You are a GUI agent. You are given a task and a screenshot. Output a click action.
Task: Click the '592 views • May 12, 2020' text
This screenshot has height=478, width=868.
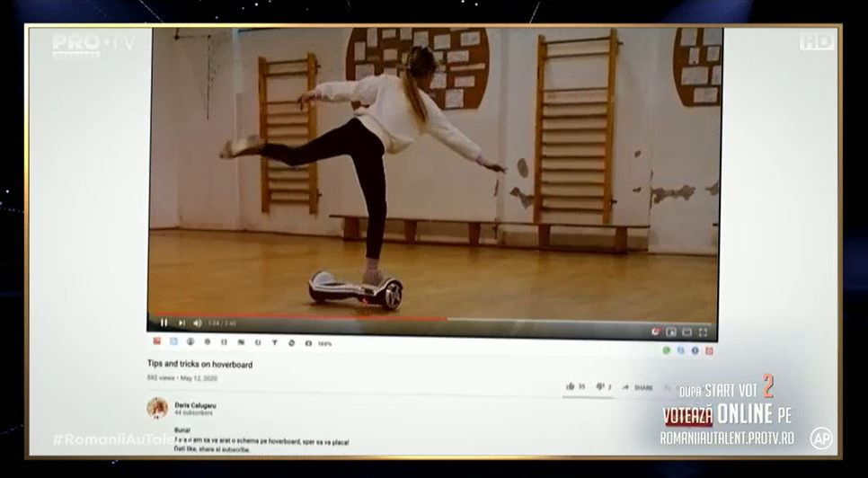[182, 378]
